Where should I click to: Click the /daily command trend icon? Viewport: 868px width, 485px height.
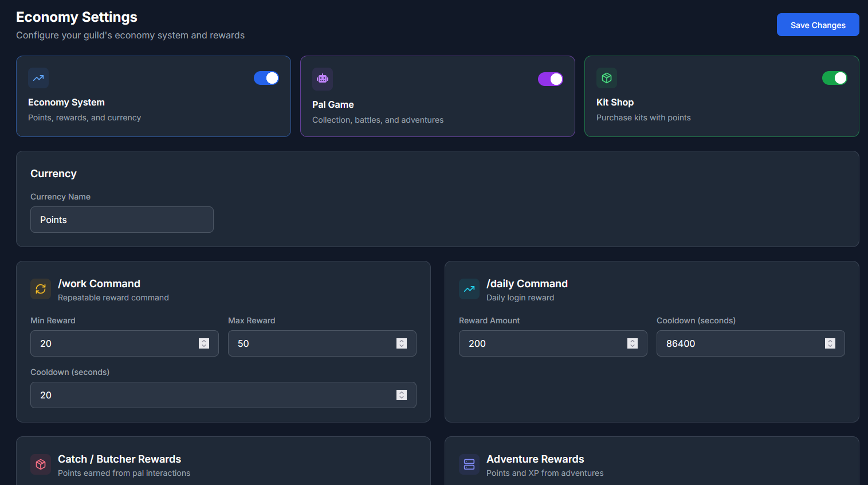469,289
